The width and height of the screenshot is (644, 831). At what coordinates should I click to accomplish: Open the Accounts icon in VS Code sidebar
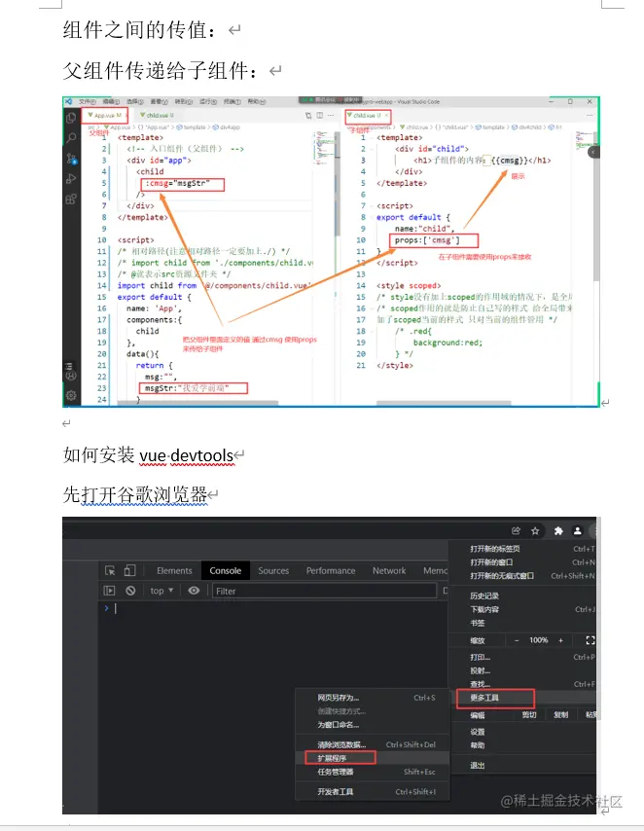71,376
